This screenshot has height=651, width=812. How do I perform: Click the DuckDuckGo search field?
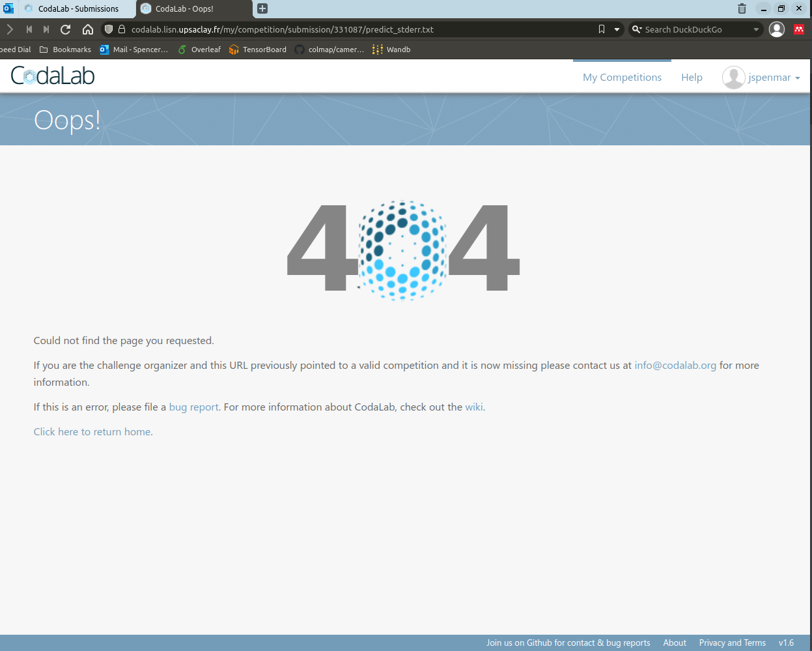(x=690, y=29)
